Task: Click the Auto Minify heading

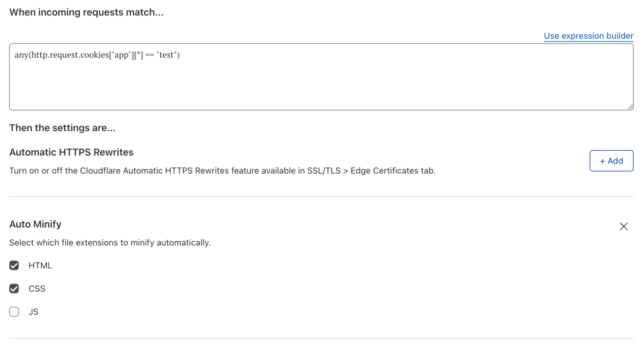Action: coord(35,224)
